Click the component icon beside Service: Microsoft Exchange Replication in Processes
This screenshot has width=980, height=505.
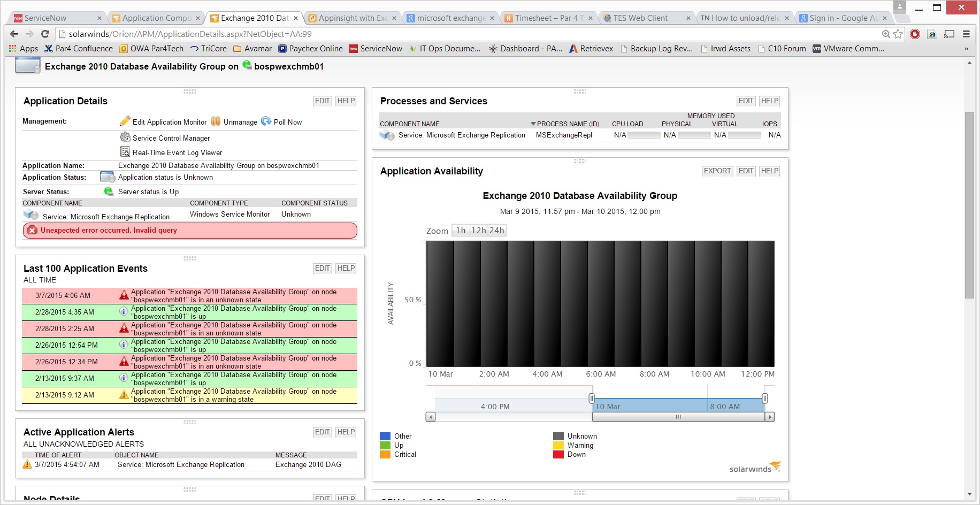[x=387, y=135]
